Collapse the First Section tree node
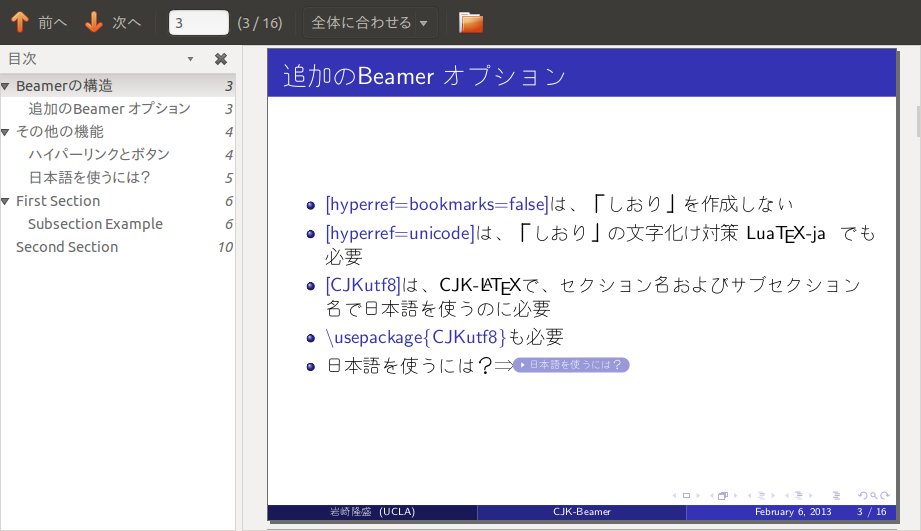921x531 pixels. click(x=5, y=201)
